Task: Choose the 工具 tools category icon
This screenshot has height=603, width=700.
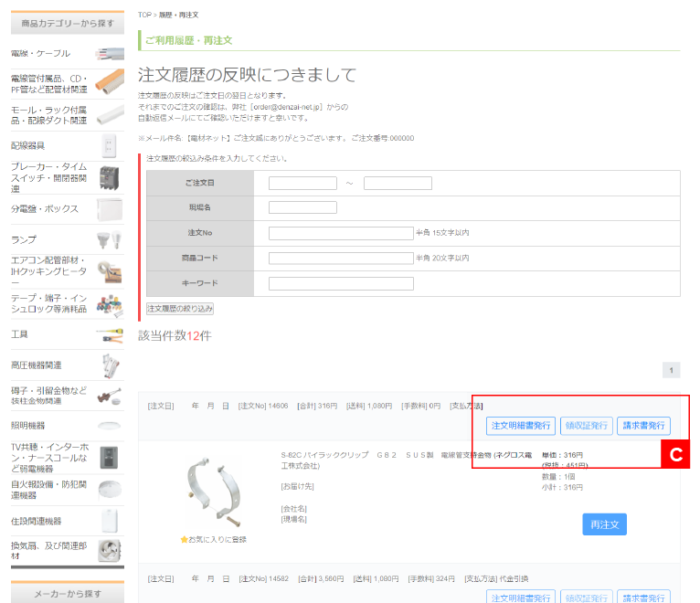Action: pyautogui.click(x=110, y=334)
